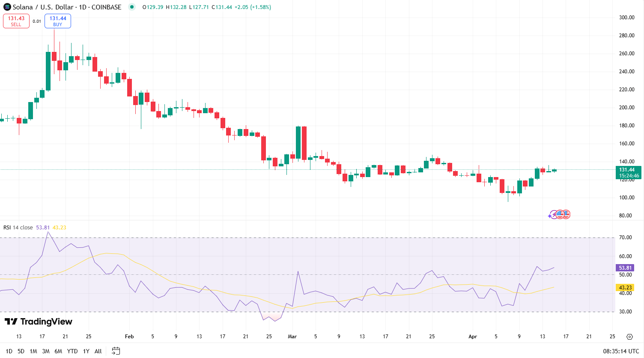The image size is (644, 358).
Task: Toggle the SELL price button state
Action: 16,21
